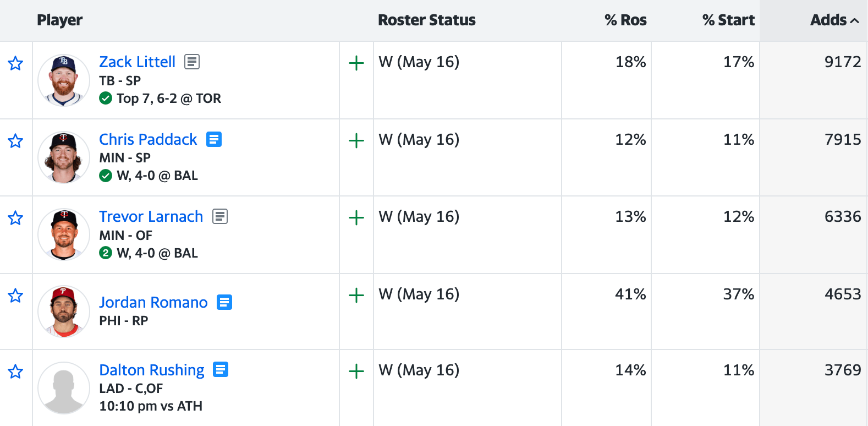Open Jordan Romano blue notes icon
The width and height of the screenshot is (868, 426).
224,302
